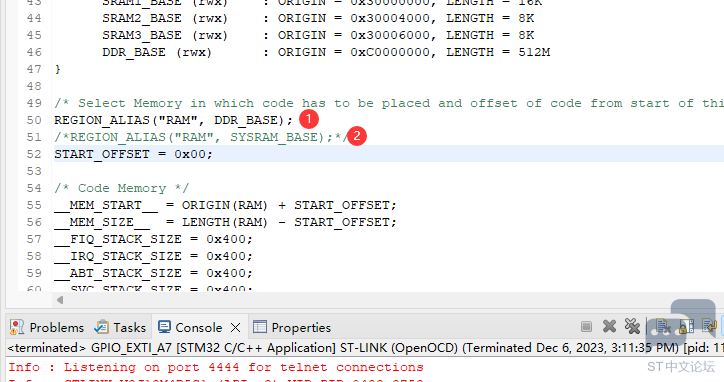Click the __ABT_STACK_SIZE = 0x400 line
The image size is (724, 382).
tap(153, 273)
